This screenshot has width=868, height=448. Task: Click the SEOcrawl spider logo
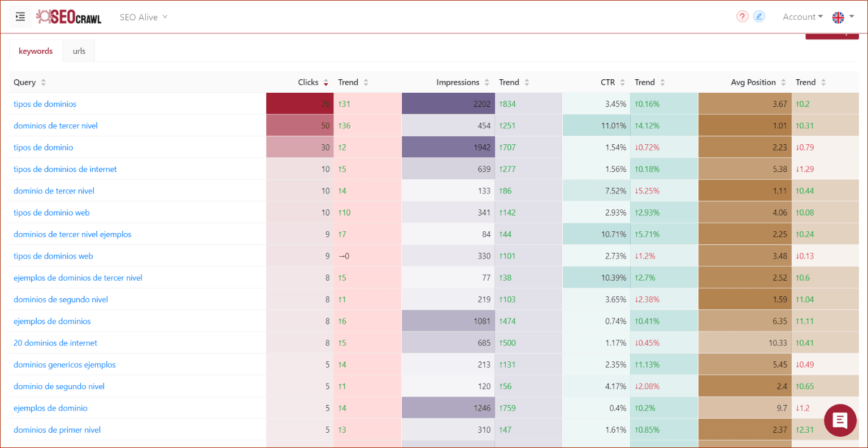45,16
